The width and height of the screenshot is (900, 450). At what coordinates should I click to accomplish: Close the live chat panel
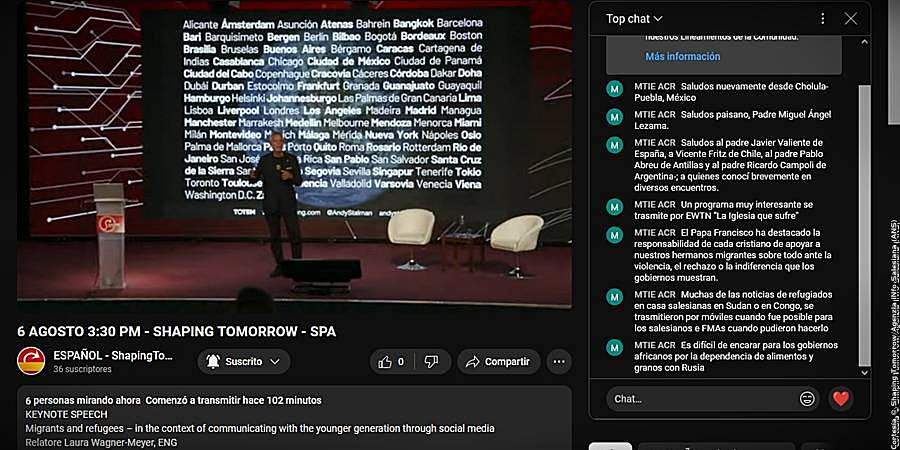[851, 18]
